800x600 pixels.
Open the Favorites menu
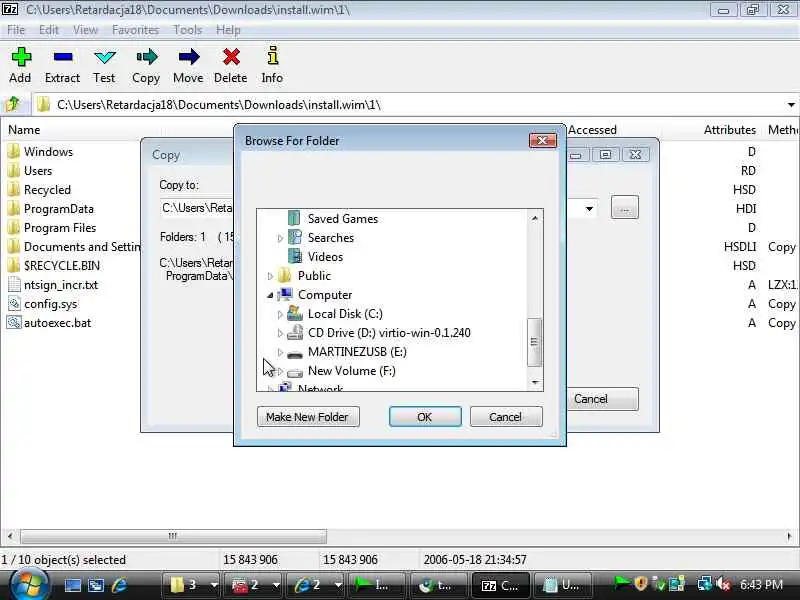(x=135, y=30)
